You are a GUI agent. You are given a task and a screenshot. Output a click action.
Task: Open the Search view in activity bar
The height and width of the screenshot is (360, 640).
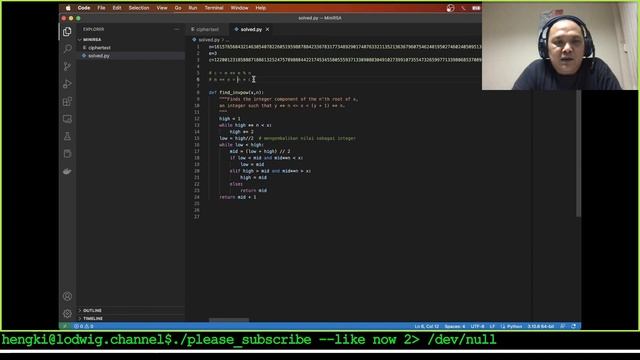[67, 49]
